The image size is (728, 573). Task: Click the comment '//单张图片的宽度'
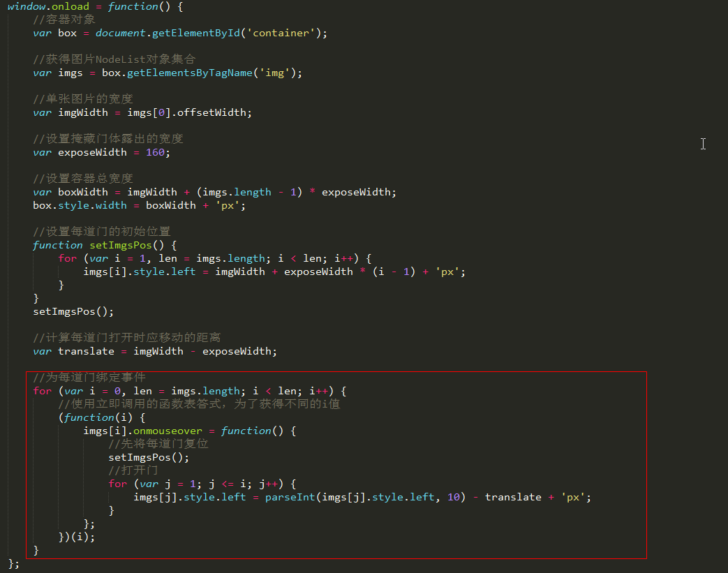[83, 99]
